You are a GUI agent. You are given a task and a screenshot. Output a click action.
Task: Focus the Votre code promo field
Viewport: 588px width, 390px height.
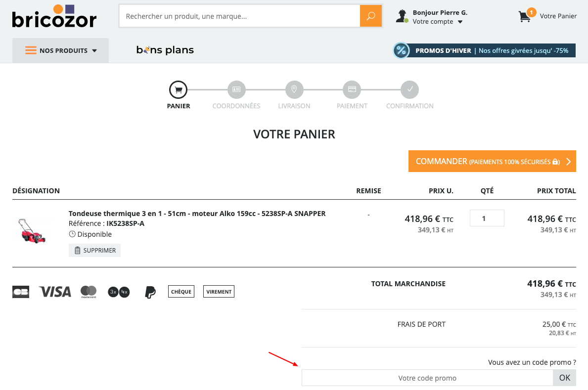(427, 378)
